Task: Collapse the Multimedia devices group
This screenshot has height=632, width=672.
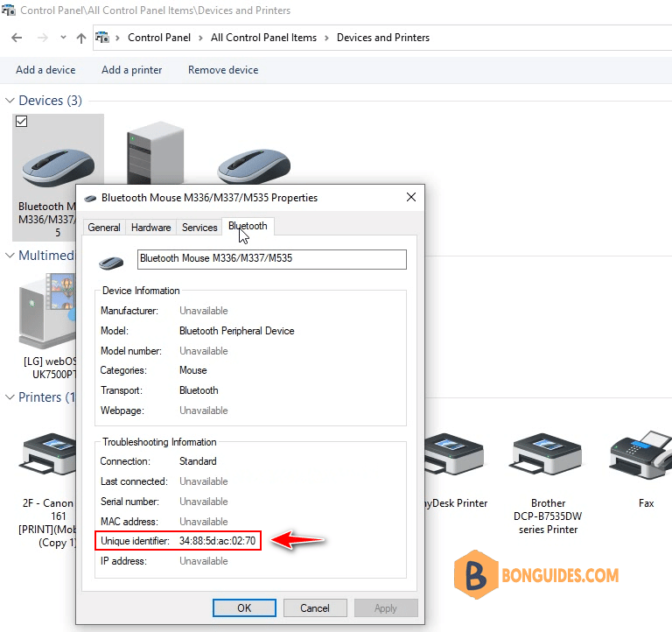Action: (x=10, y=255)
